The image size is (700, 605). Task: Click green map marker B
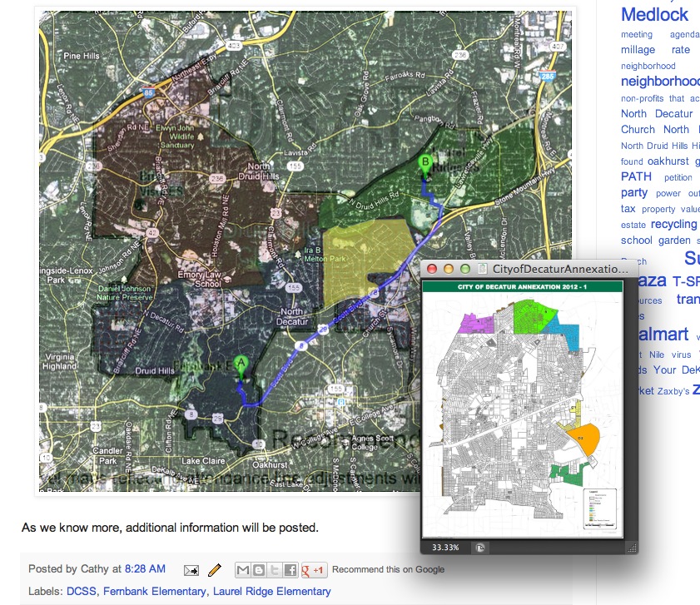point(425,166)
